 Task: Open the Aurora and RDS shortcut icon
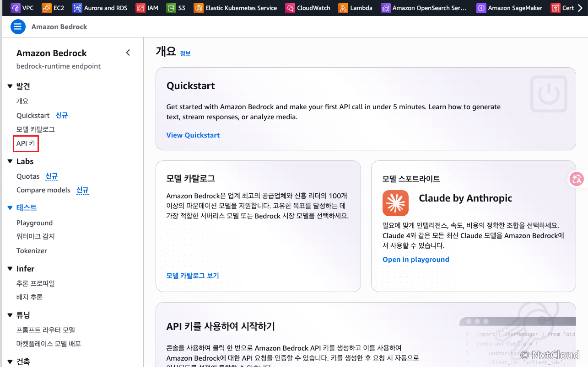tap(77, 8)
